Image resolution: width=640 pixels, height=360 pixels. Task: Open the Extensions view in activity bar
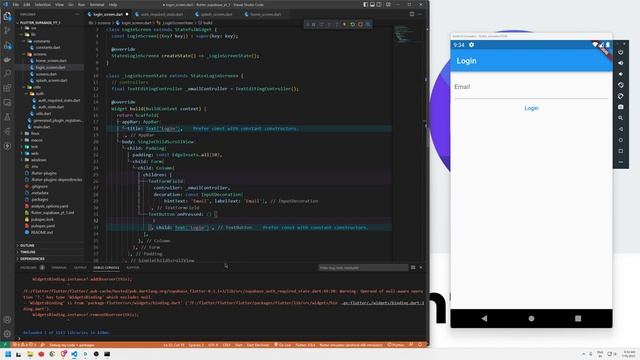pyautogui.click(x=7, y=88)
